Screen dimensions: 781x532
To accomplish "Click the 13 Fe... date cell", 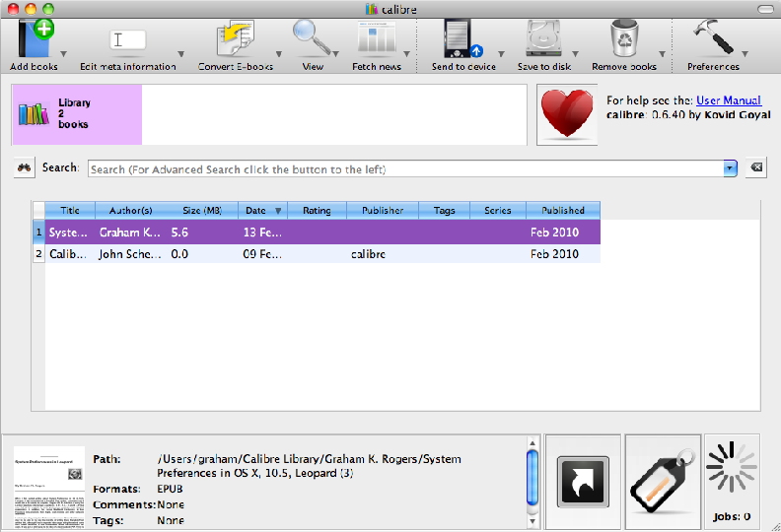I will click(262, 232).
